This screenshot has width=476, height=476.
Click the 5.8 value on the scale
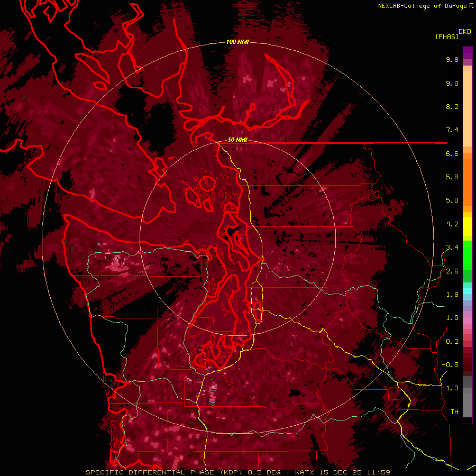pyautogui.click(x=452, y=177)
